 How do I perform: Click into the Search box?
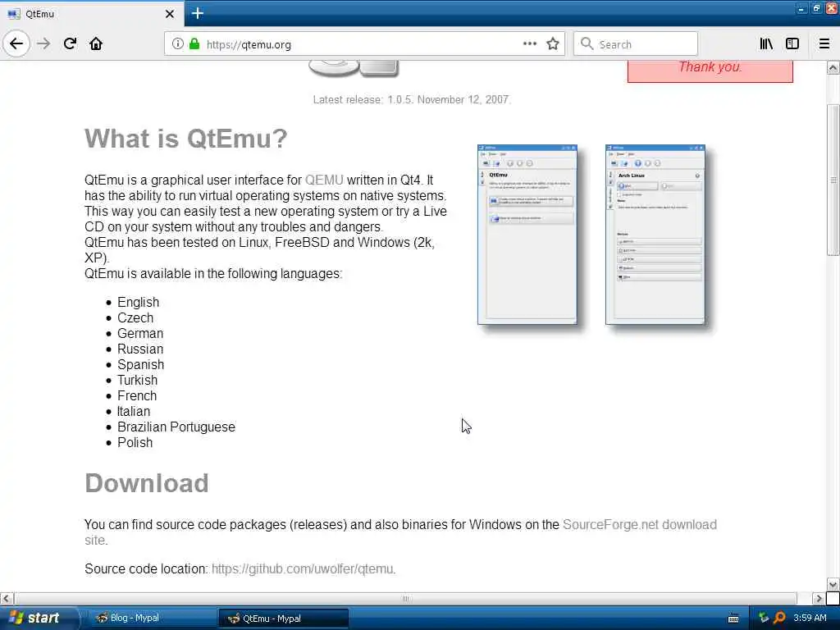click(636, 44)
